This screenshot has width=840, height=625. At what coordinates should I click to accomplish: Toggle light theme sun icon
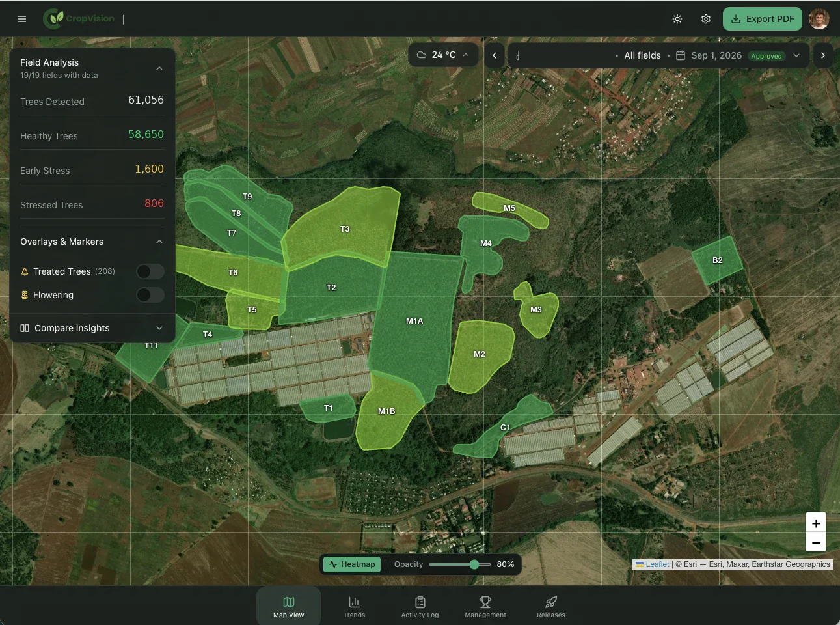pyautogui.click(x=677, y=19)
